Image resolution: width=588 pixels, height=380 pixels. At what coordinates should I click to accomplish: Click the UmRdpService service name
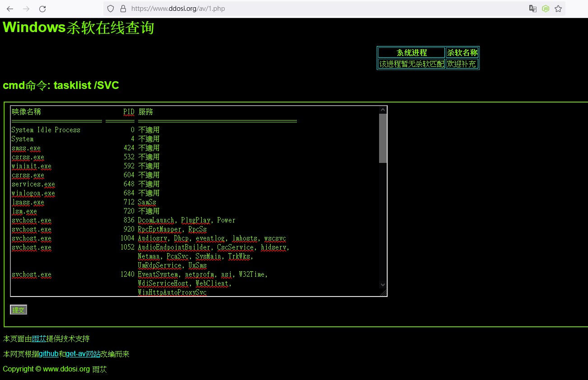point(160,265)
